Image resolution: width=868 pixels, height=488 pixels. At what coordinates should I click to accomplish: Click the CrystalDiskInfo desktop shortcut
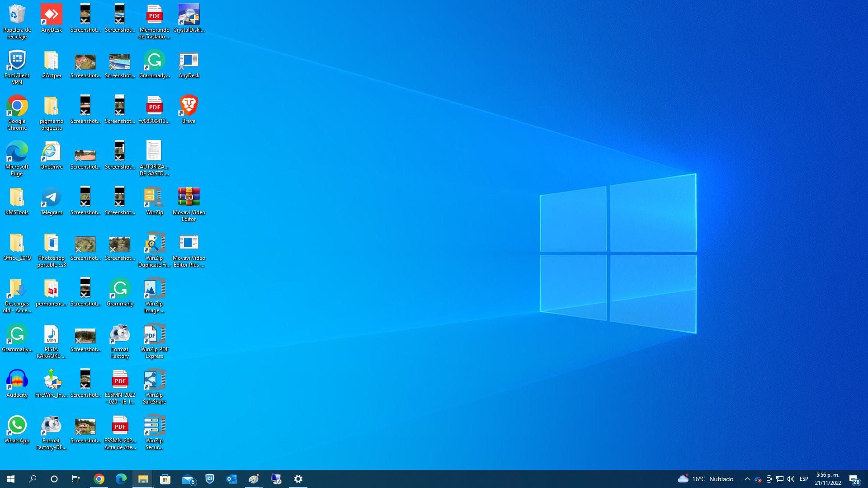(189, 15)
